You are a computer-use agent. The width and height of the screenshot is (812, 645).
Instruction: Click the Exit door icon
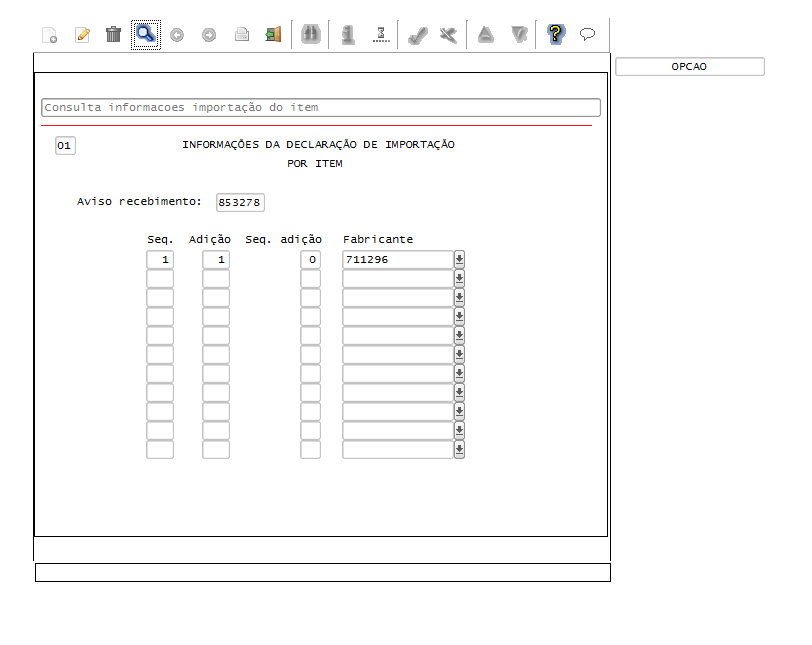[273, 35]
